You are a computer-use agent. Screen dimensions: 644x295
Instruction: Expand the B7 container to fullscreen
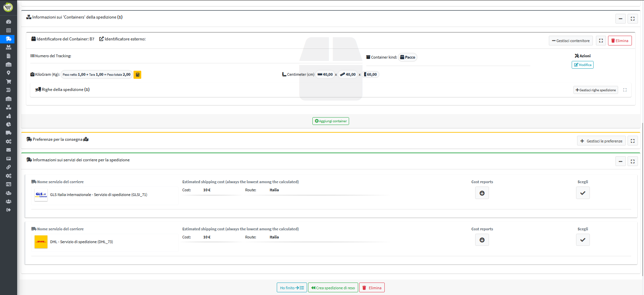pos(601,41)
